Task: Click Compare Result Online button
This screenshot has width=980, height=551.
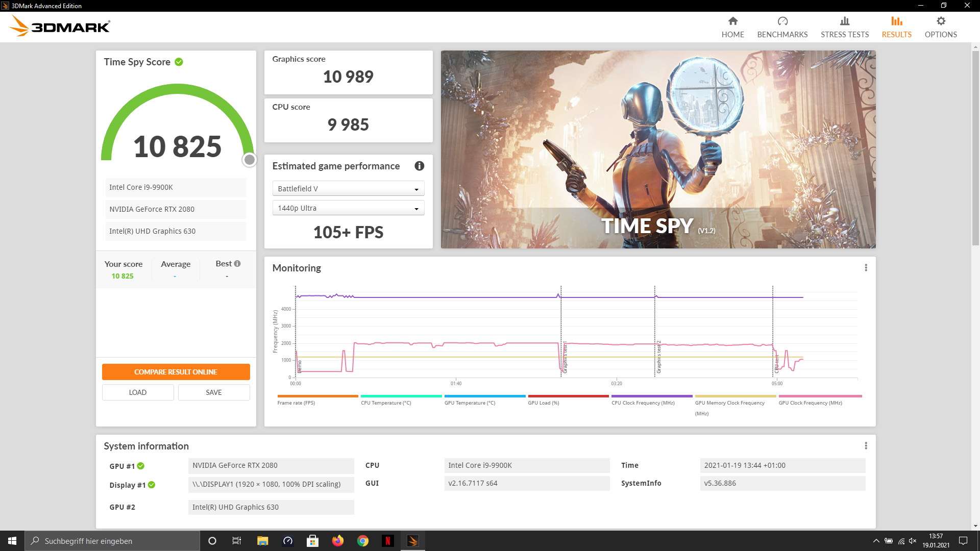Action: pos(176,372)
